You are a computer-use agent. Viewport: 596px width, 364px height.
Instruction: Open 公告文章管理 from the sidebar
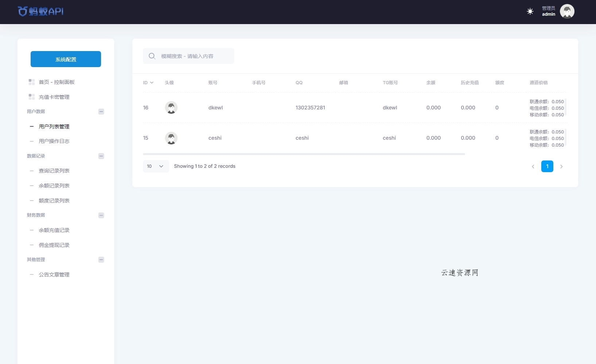pos(54,274)
